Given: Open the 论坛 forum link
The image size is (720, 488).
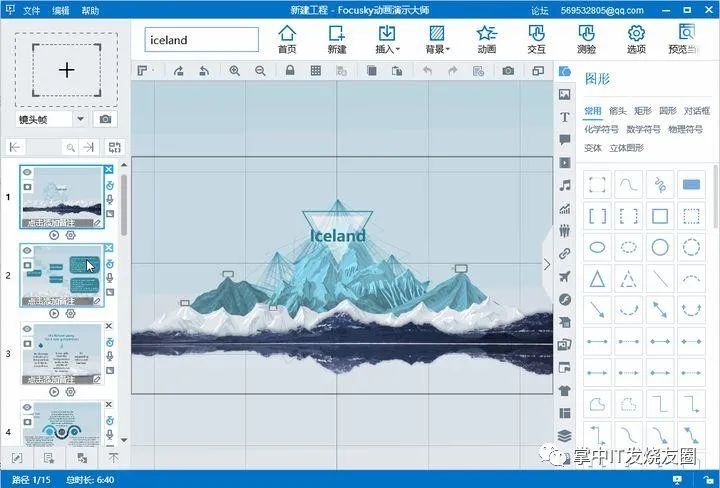Looking at the screenshot, I should click(x=540, y=10).
